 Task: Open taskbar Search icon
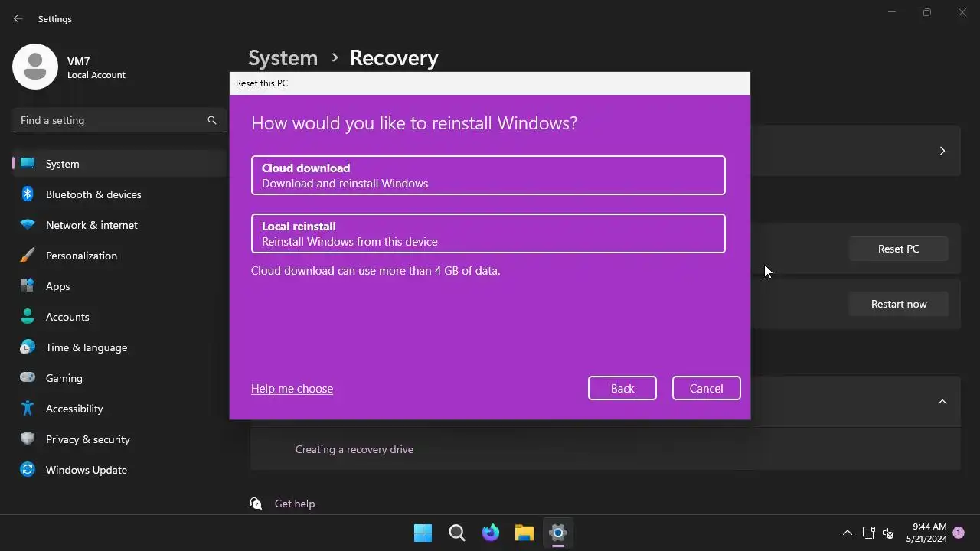[457, 533]
